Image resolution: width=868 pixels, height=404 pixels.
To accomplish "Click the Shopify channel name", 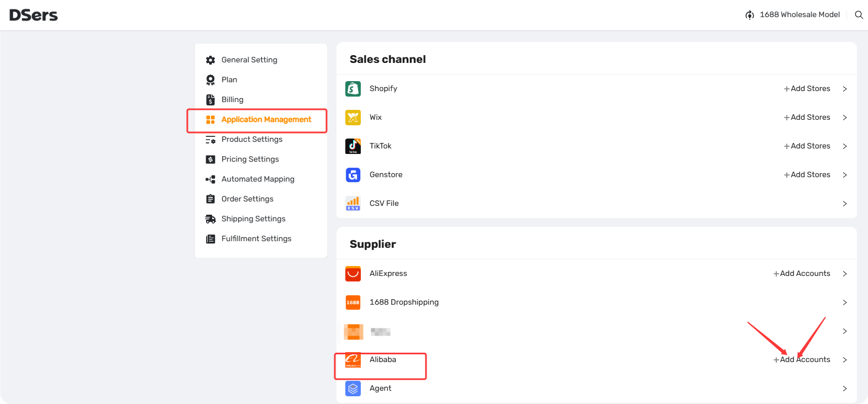I will coord(383,89).
